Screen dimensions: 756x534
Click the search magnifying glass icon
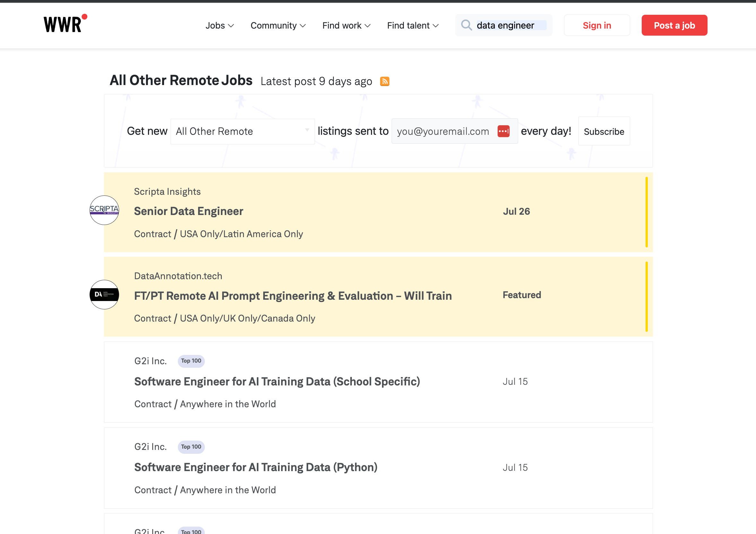(466, 25)
